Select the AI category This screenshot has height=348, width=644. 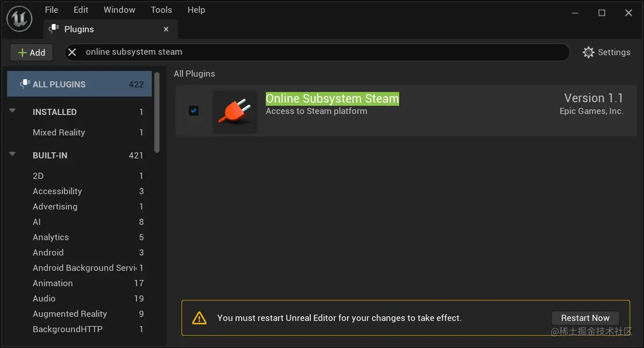[80, 222]
